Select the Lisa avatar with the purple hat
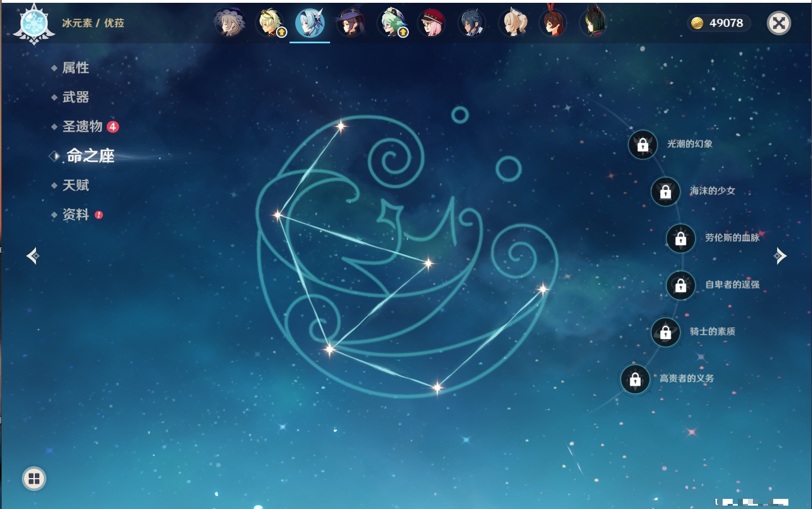The height and width of the screenshot is (509, 812). pyautogui.click(x=229, y=23)
